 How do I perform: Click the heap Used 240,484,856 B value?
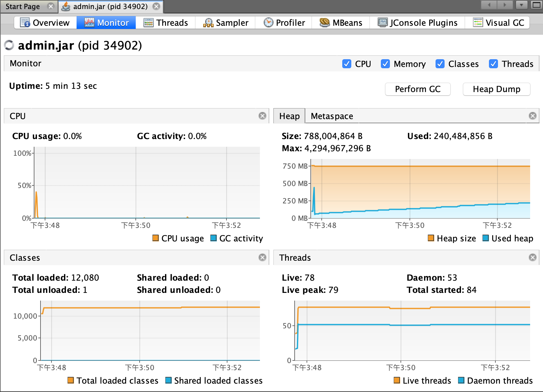(x=463, y=136)
